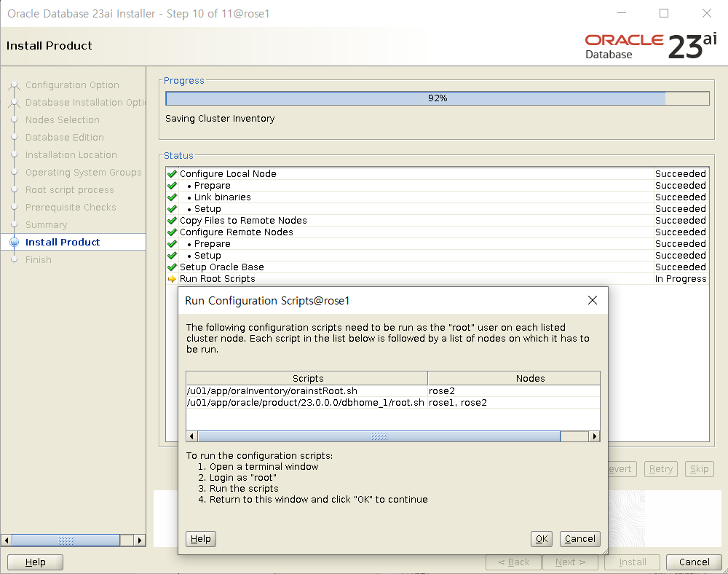
Task: Click the 'Saving Cluster Inventory' progress message
Action: click(220, 119)
